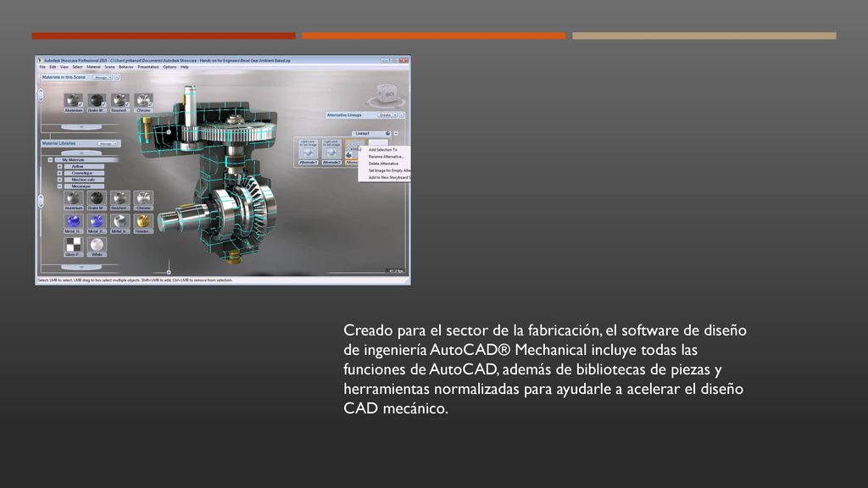Toggle checkmark on scene Brushed material

[x=127, y=104]
